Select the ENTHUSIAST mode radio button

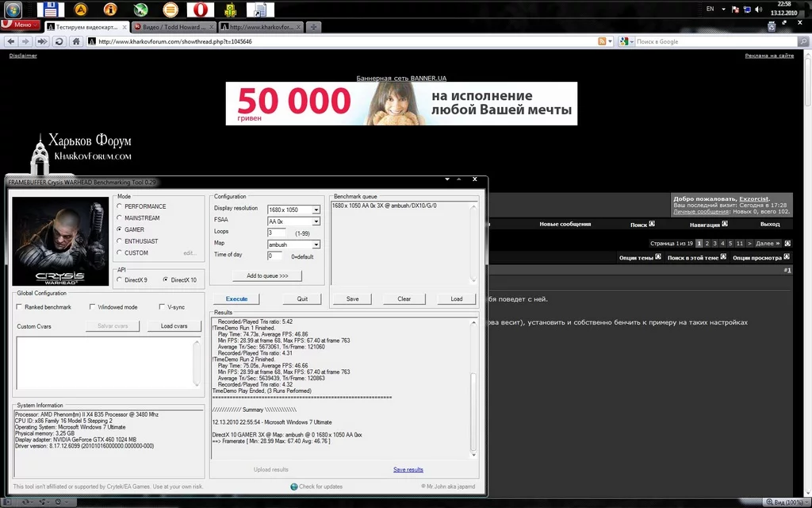coord(120,241)
